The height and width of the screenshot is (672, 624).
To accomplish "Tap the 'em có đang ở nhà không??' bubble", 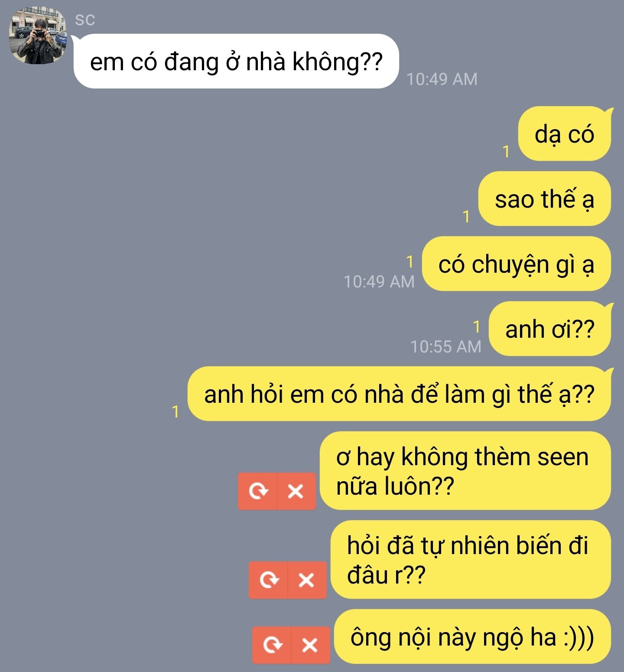I will pos(236,61).
